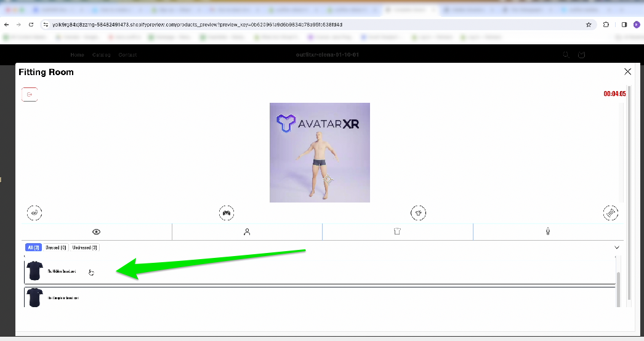Open the person avatar tab
644x341 pixels.
247,231
